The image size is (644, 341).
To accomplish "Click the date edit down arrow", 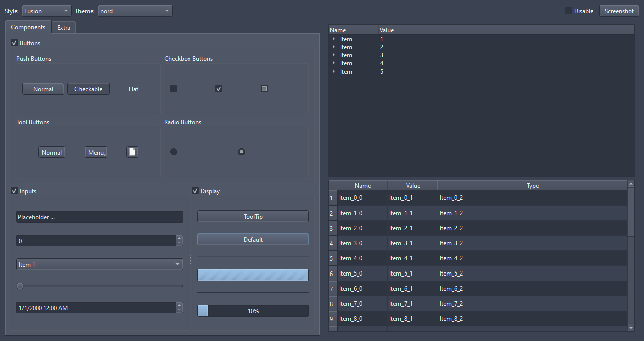I will click(x=179, y=310).
